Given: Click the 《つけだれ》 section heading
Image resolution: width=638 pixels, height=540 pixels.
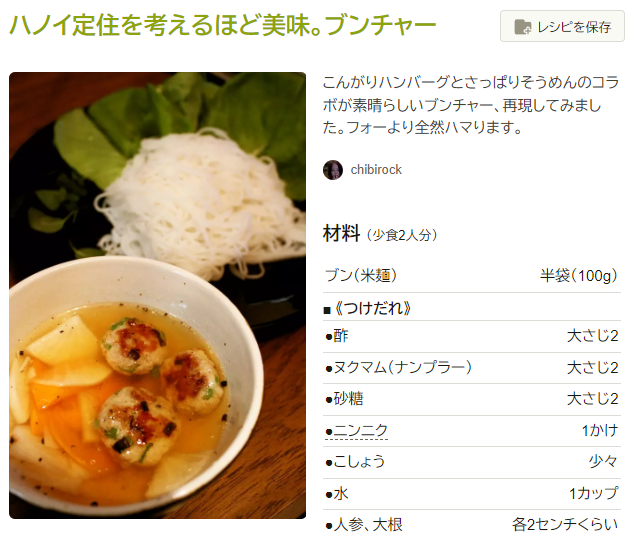Looking at the screenshot, I should (368, 308).
